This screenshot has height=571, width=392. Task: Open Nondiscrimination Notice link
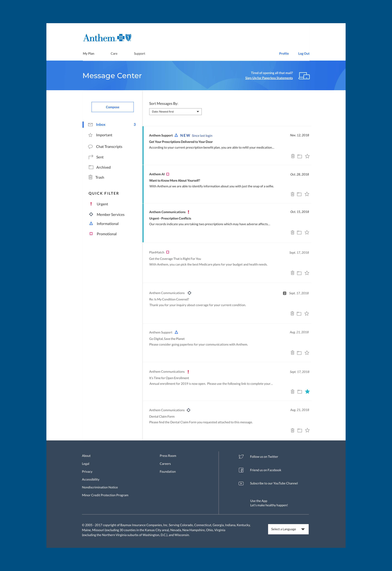coord(100,487)
